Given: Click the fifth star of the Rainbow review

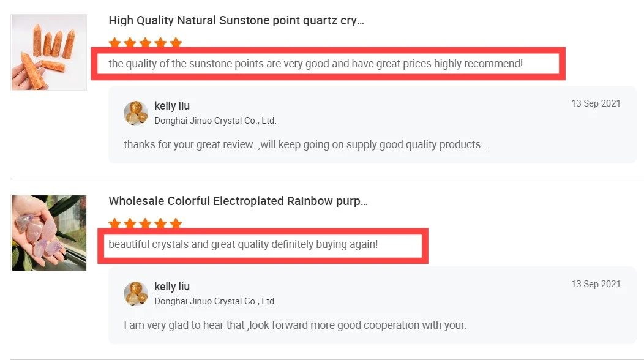Looking at the screenshot, I should (176, 223).
